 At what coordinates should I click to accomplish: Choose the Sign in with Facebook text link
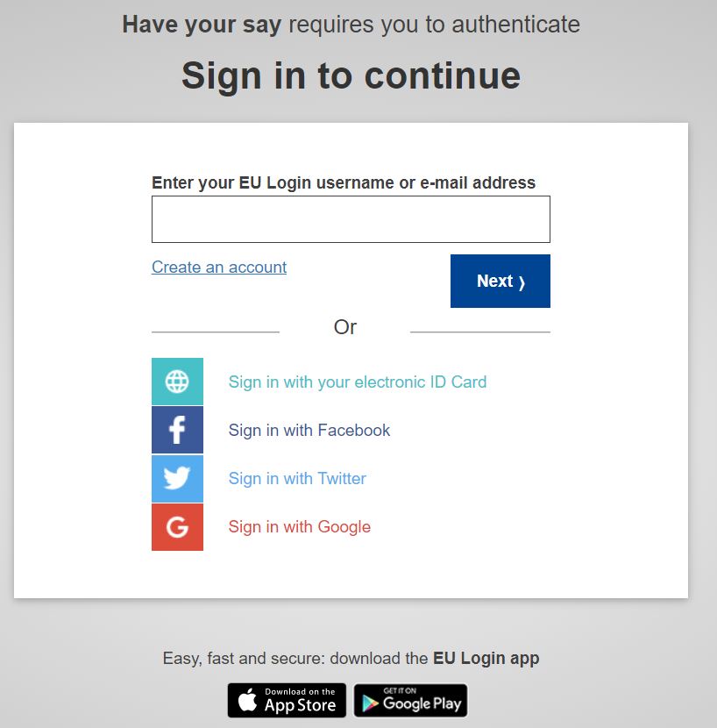(x=309, y=430)
